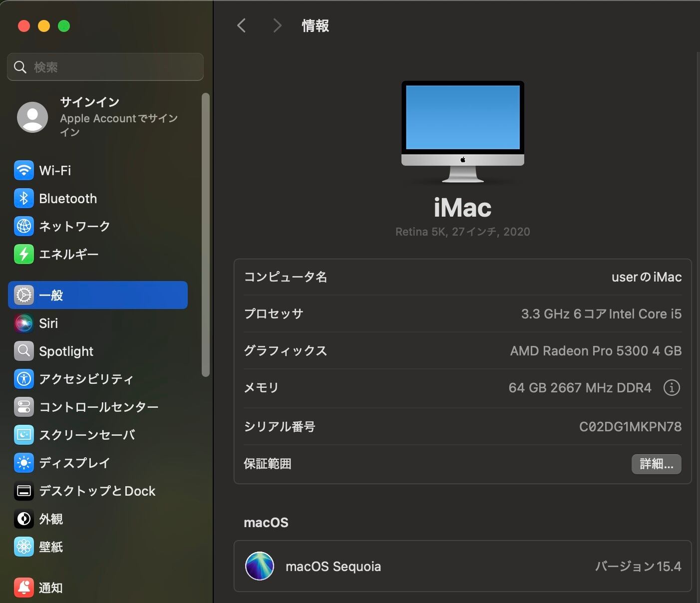Click serial number C02DG1MKPN78
This screenshot has height=603, width=700.
(630, 427)
